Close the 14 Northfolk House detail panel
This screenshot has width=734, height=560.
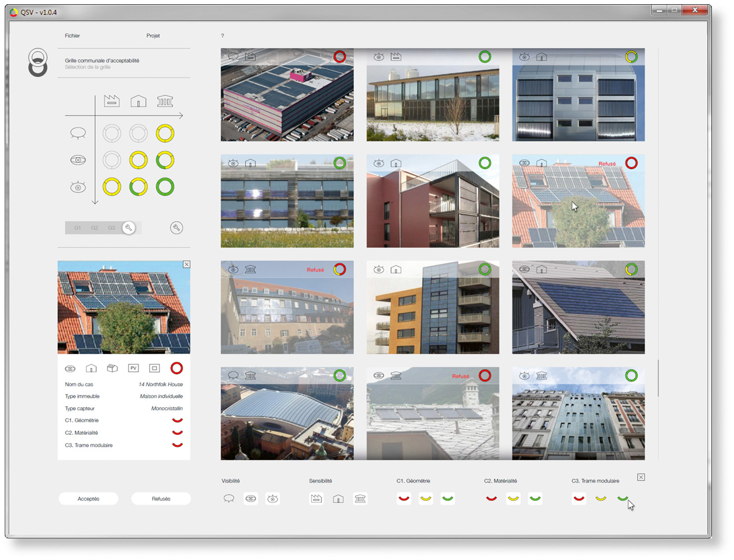(187, 264)
